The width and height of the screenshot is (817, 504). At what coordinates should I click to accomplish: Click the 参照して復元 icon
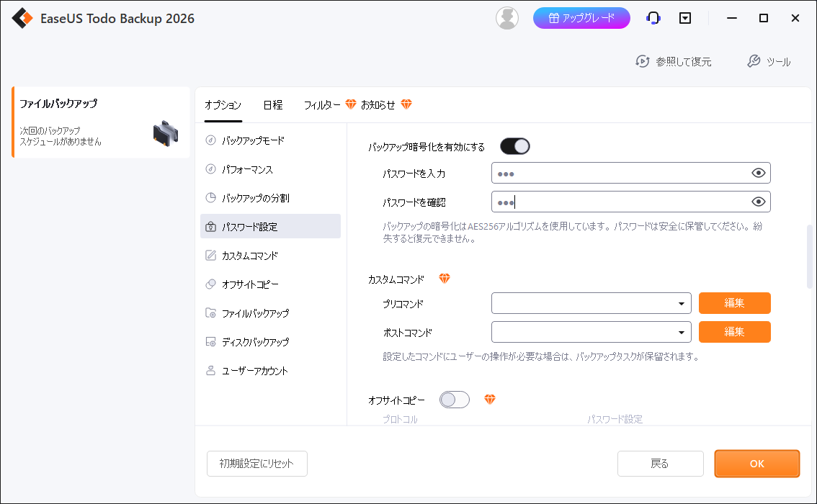[643, 61]
